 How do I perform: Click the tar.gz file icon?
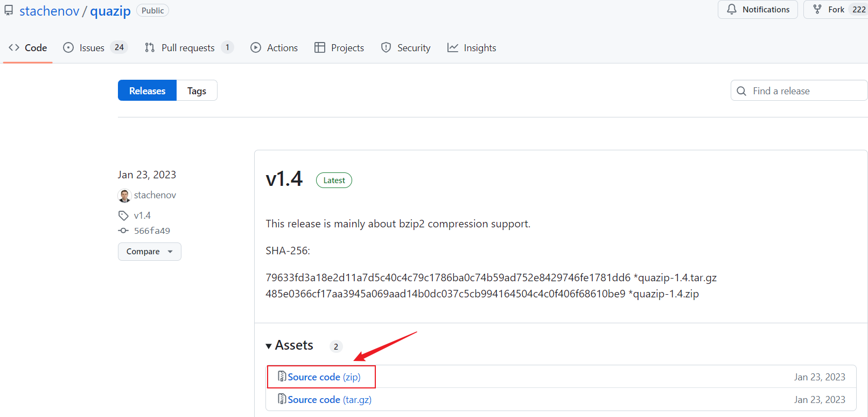point(282,399)
